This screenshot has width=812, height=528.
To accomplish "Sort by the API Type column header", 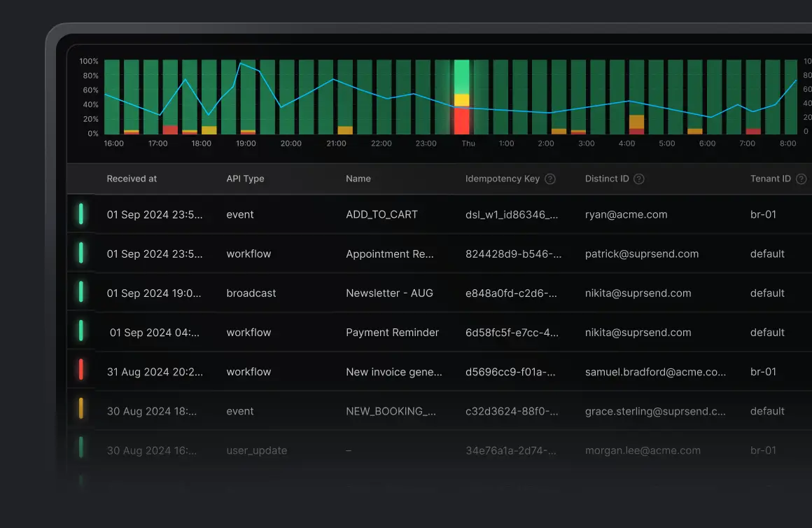I will point(245,179).
